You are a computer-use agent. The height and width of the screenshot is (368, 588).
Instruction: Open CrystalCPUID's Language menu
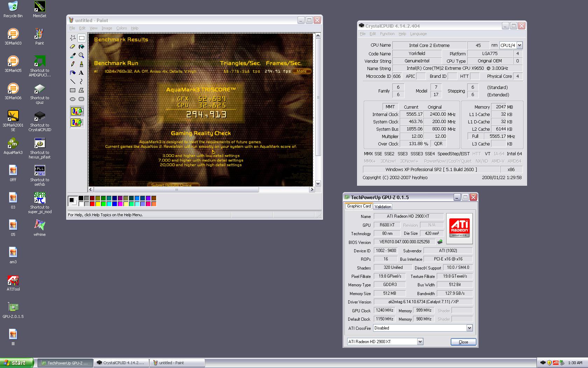point(418,34)
